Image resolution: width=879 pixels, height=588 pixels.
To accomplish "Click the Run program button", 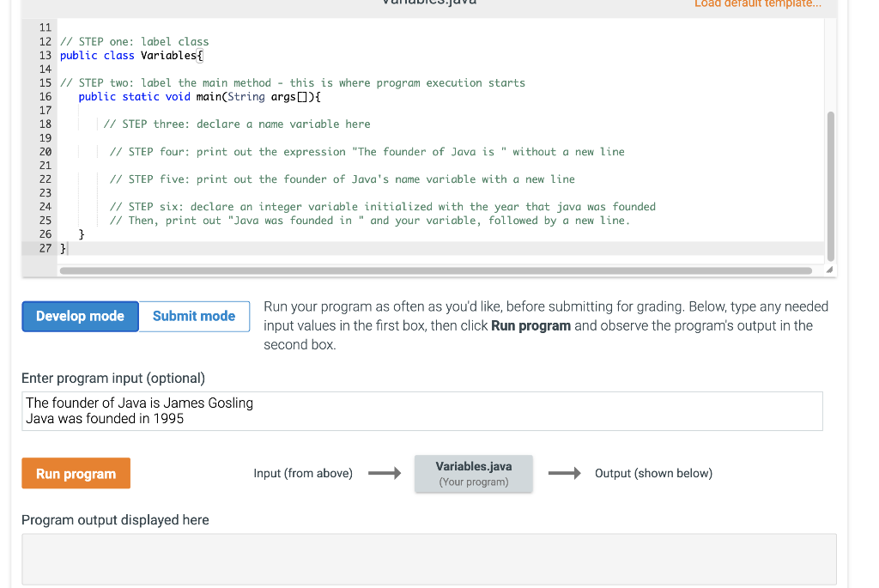I will [x=76, y=473].
